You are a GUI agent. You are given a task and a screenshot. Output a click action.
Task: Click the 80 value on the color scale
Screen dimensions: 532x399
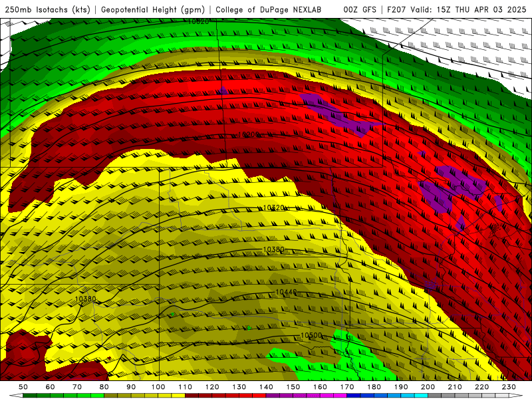[104, 387]
